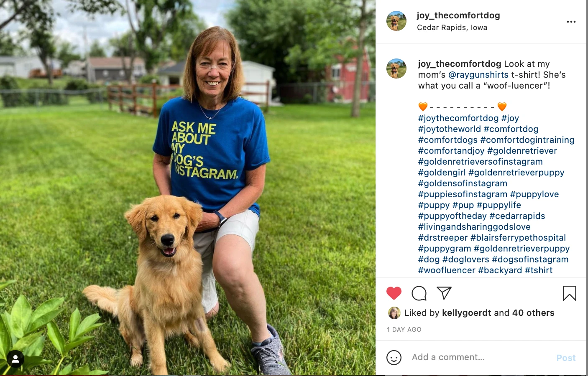The width and height of the screenshot is (588, 376).
Task: Click the tagged people icon on photo
Action: [15, 358]
